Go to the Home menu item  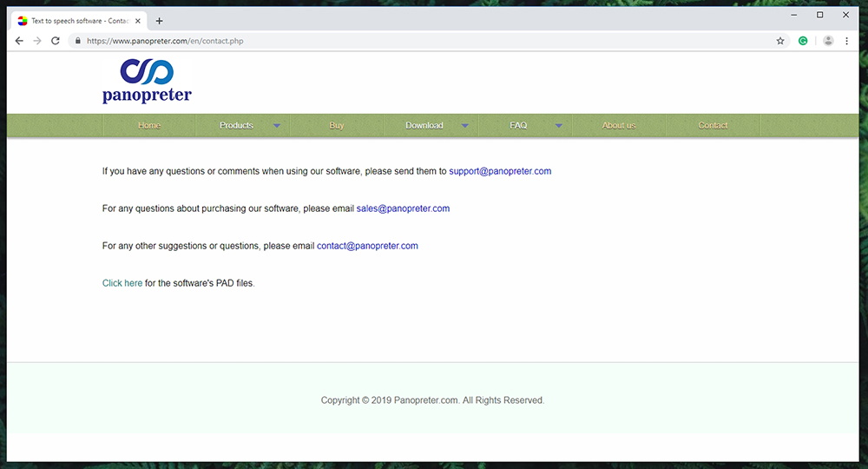point(149,126)
